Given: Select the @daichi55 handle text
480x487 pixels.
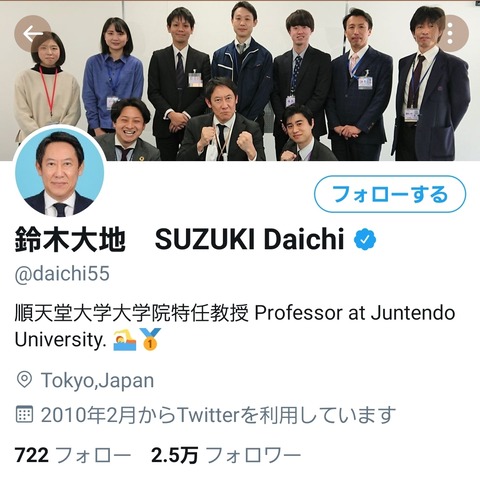Looking at the screenshot, I should 62,274.
